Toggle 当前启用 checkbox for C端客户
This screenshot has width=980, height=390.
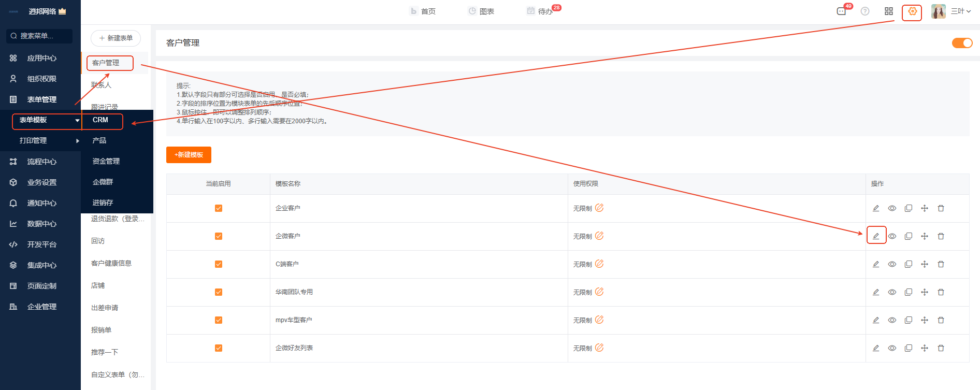pyautogui.click(x=219, y=264)
